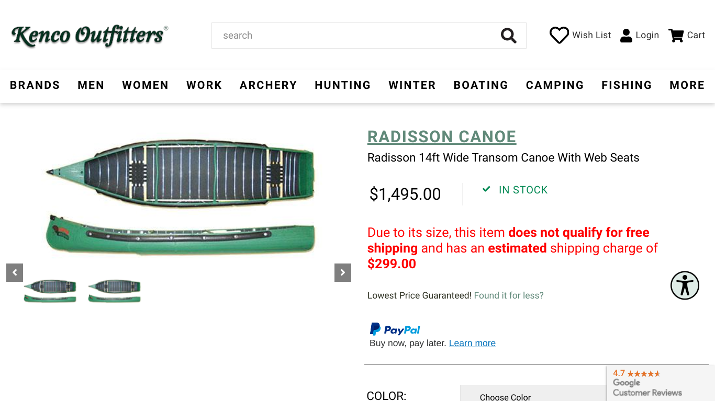Viewport: 715px width, 401px height.
Task: Open the accessibility options icon
Action: click(684, 286)
